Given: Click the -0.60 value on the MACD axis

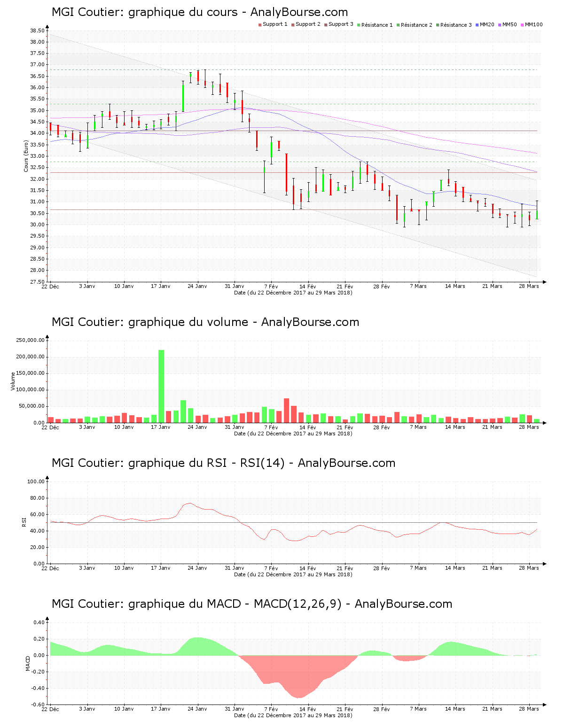Looking at the screenshot, I should pos(38,705).
